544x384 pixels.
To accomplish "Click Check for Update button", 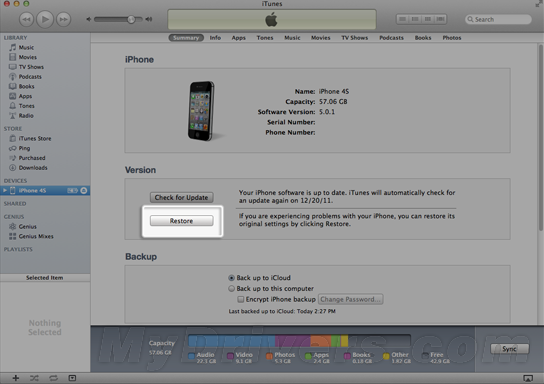I will point(181,197).
